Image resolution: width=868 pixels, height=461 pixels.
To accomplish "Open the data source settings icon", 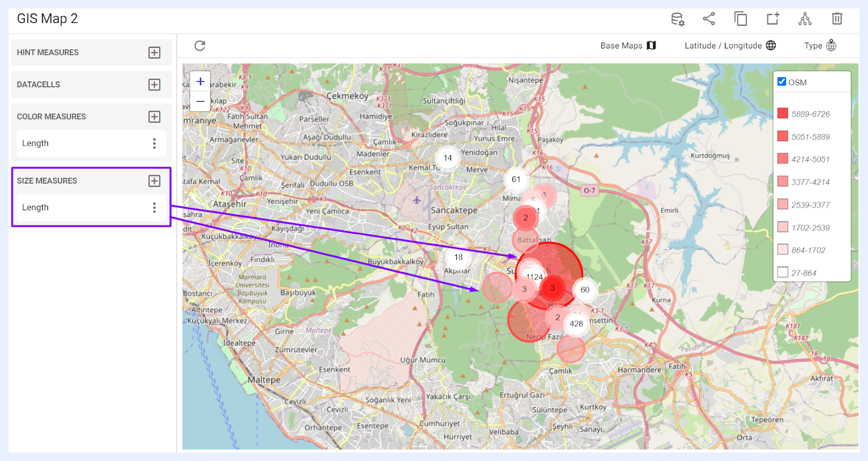I will (677, 19).
